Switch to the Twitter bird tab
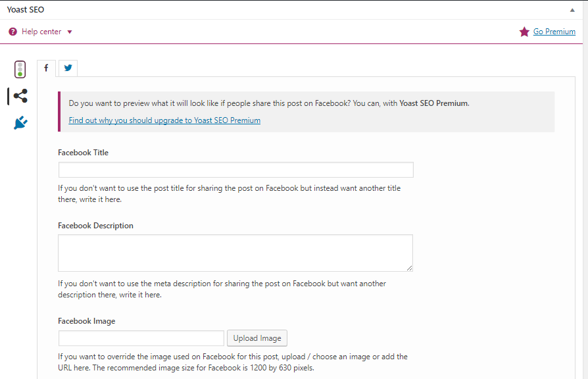This screenshot has height=379, width=588. (x=68, y=68)
